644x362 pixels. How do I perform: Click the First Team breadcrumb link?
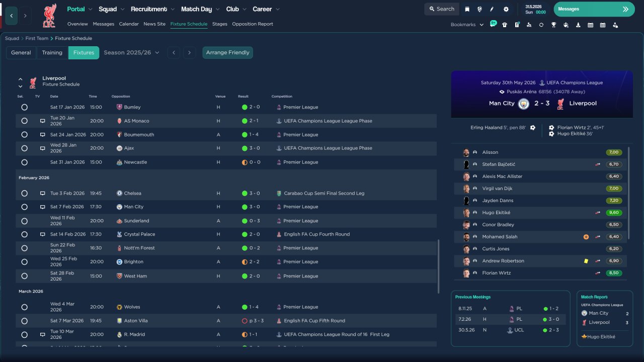[37, 39]
